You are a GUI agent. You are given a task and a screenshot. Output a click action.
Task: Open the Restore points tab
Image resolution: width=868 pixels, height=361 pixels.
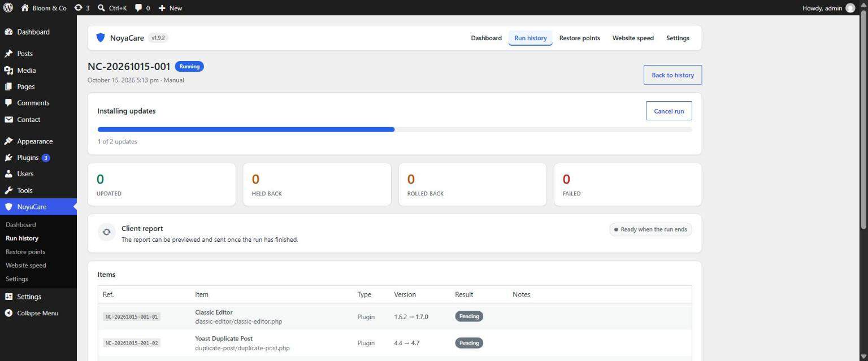[x=579, y=38]
